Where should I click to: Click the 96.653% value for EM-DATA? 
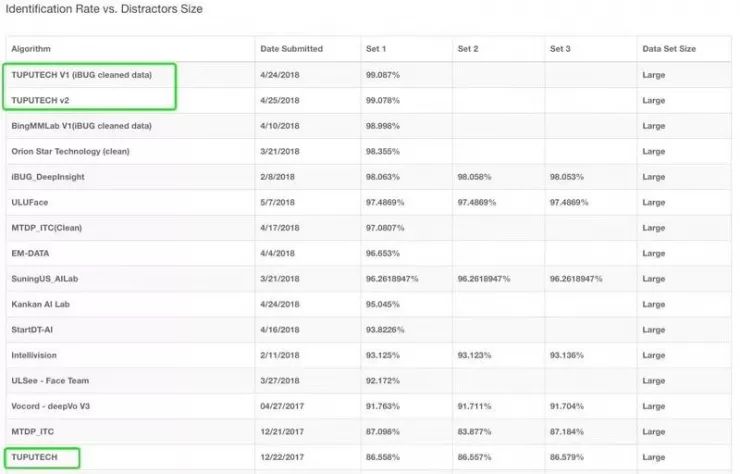click(x=383, y=253)
